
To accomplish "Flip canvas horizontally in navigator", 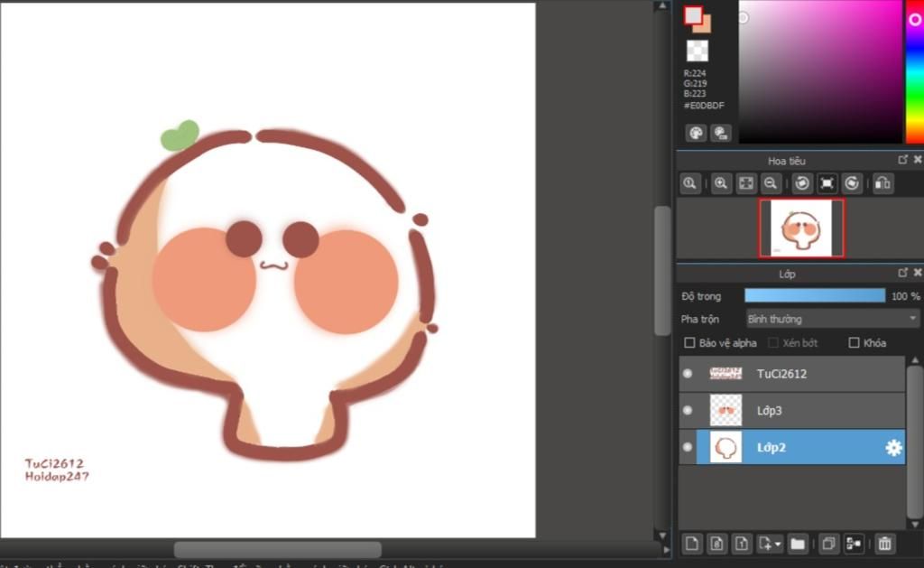I will [x=882, y=183].
